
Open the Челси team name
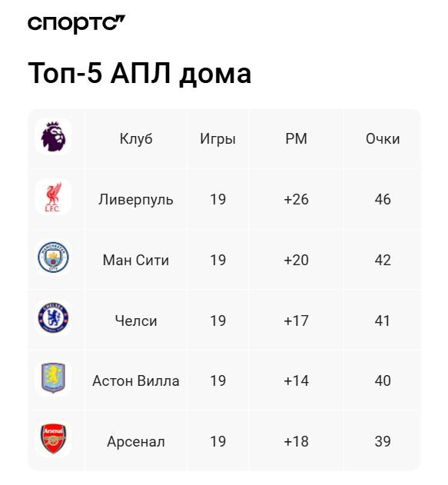click(136, 321)
